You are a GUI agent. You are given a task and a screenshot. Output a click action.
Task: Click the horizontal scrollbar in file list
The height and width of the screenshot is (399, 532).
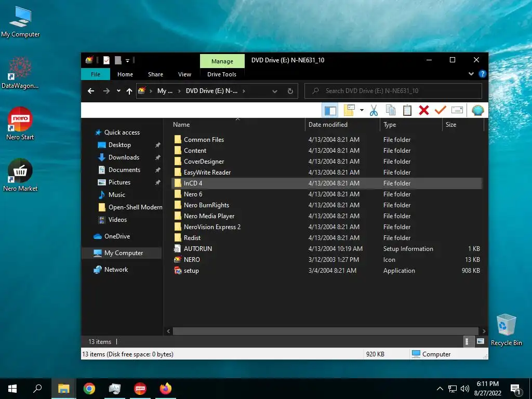click(326, 331)
